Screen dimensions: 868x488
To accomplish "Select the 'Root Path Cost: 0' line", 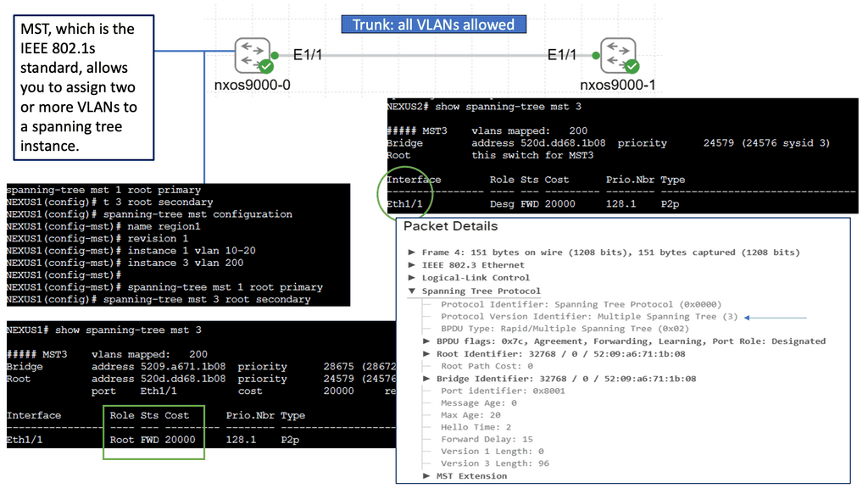I will pos(487,366).
